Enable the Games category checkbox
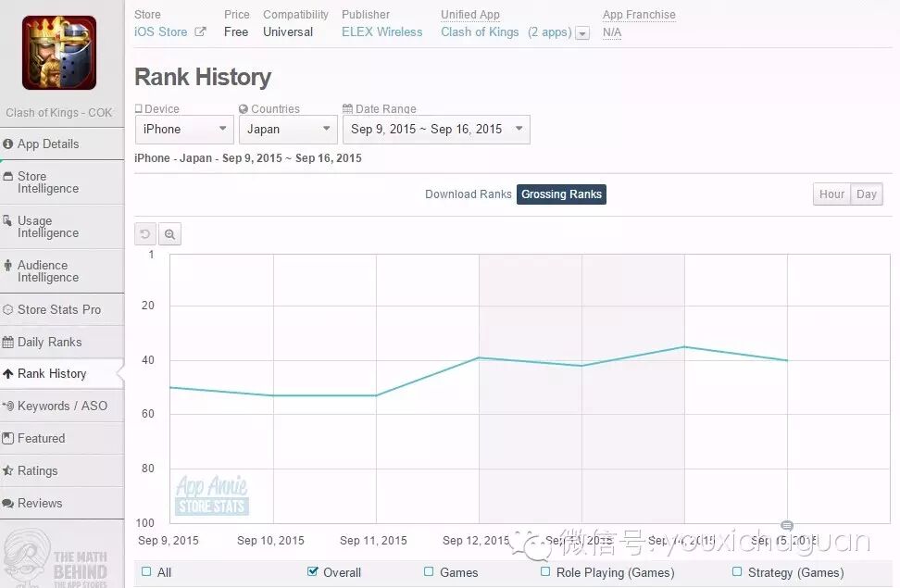900x588 pixels. click(x=429, y=572)
